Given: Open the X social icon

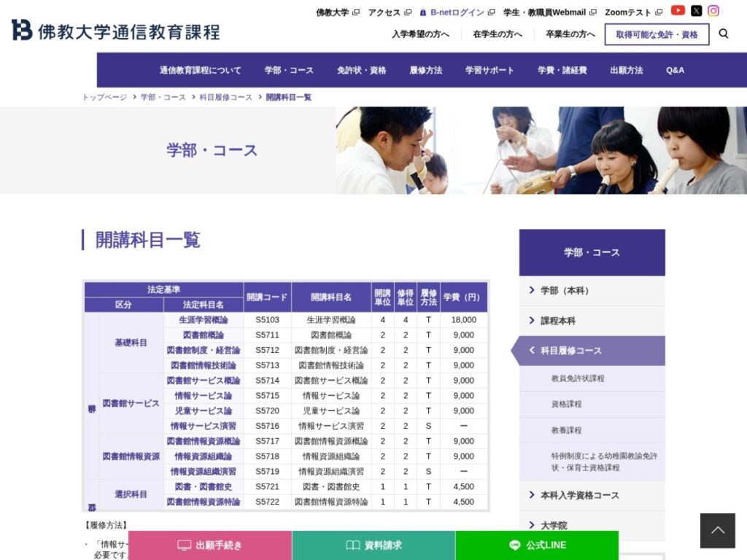Looking at the screenshot, I should [x=696, y=10].
